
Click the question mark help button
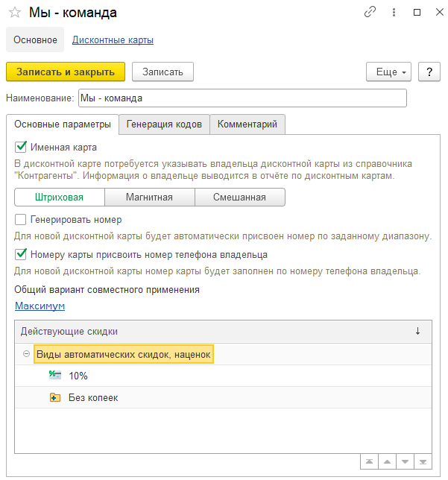pos(429,72)
